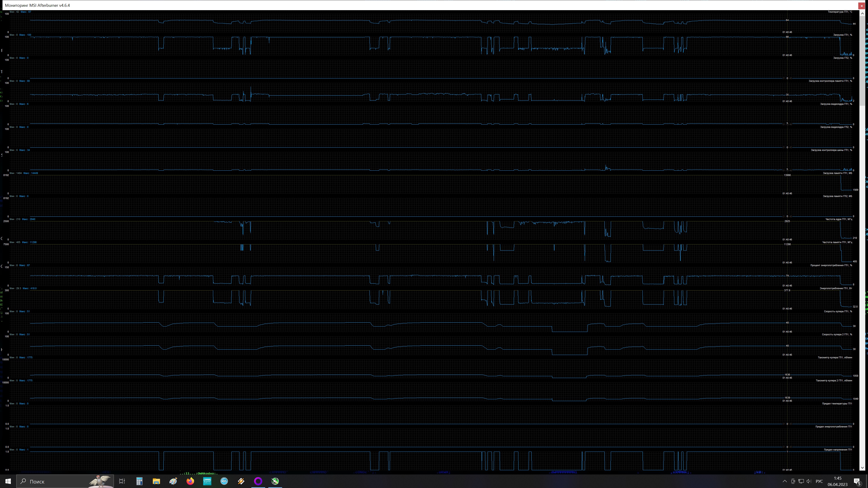Switch to the purple ring app
This screenshot has height=488, width=868.
click(258, 481)
